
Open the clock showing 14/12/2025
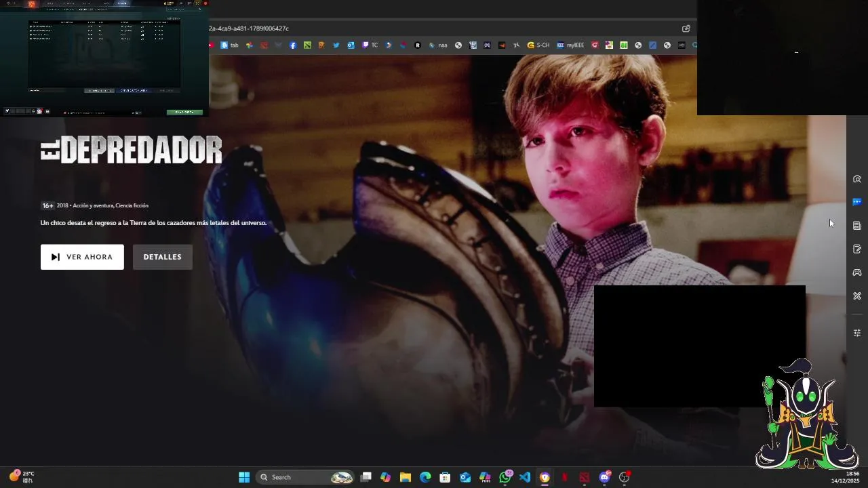pyautogui.click(x=846, y=477)
